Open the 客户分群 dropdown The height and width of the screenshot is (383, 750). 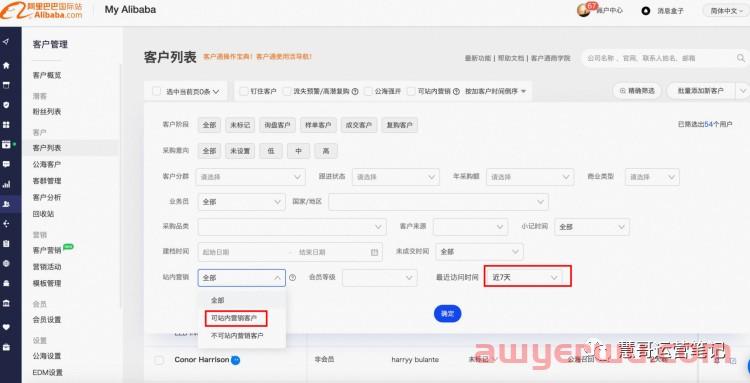(251, 177)
